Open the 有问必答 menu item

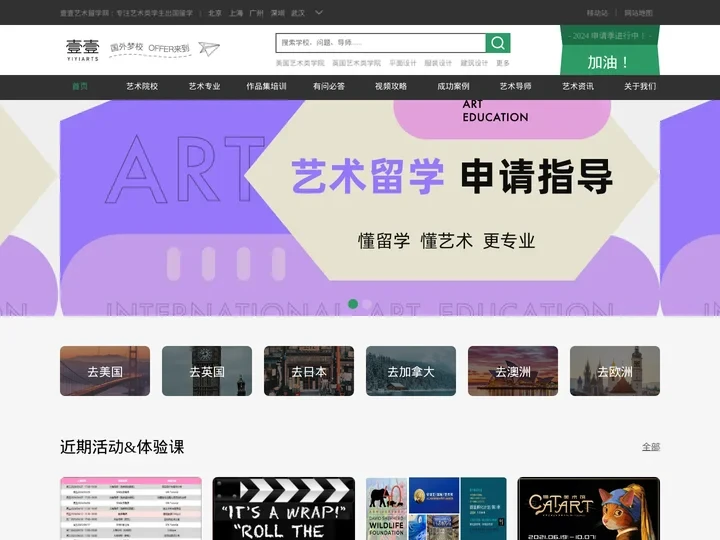(x=329, y=86)
